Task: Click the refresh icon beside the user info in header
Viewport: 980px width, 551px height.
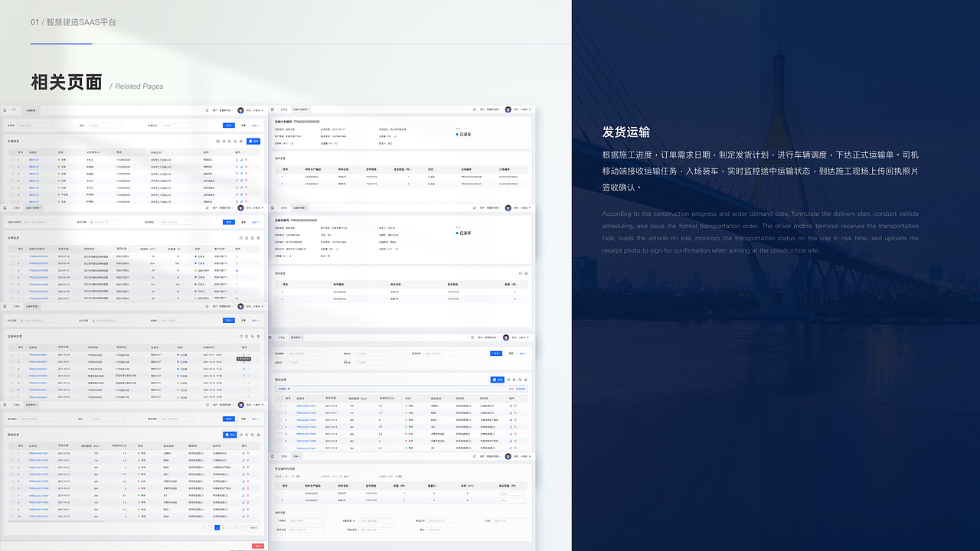Action: tap(206, 111)
